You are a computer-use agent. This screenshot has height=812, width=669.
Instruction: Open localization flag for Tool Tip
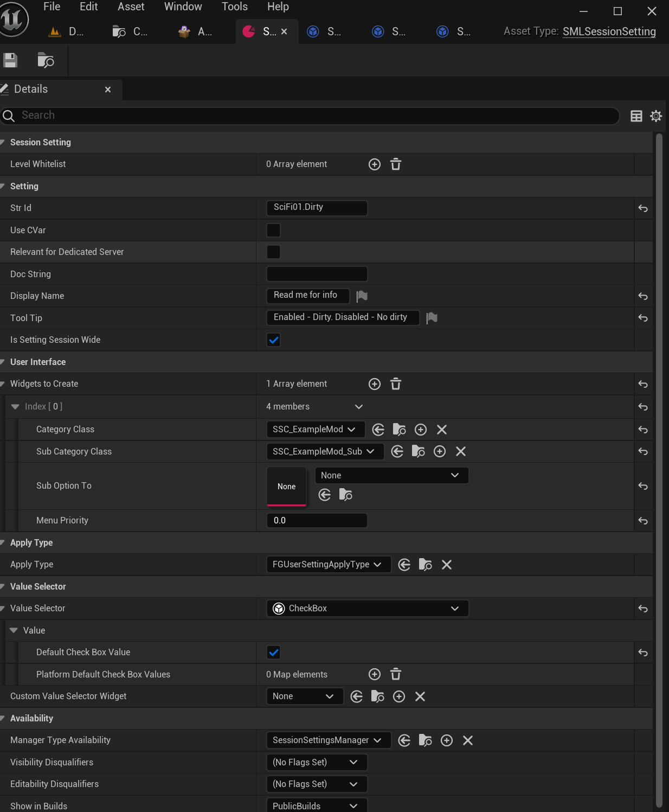pos(432,318)
